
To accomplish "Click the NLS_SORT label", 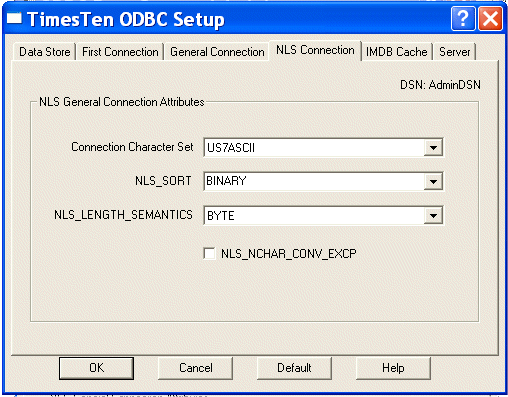I will click(x=163, y=181).
